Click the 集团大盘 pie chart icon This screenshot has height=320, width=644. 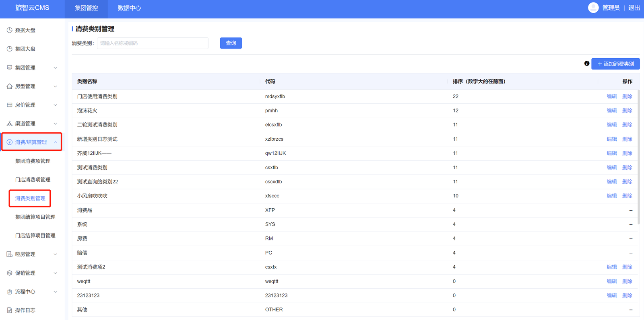click(x=10, y=49)
